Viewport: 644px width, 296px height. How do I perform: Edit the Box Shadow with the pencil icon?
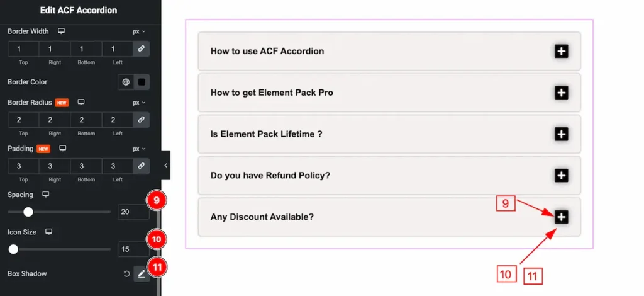tap(142, 274)
